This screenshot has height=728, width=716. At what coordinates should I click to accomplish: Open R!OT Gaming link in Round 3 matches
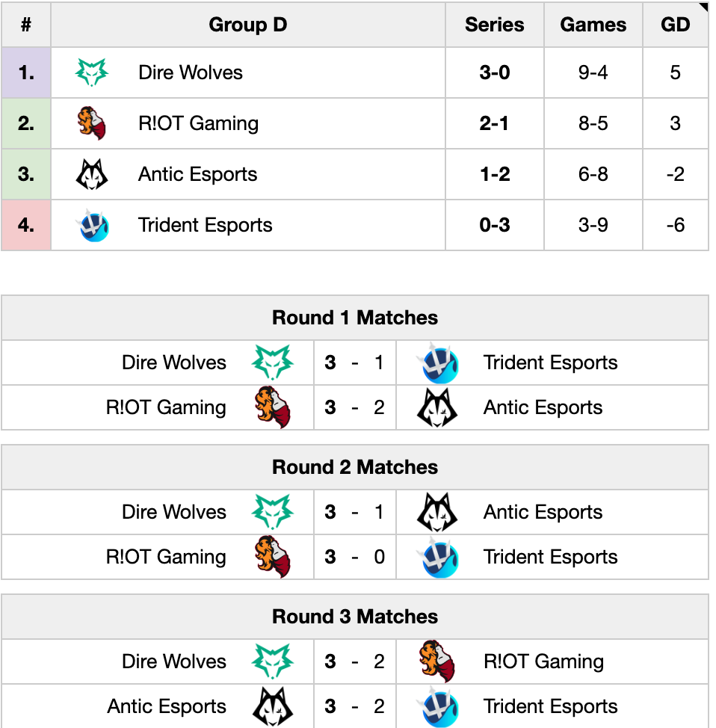click(x=544, y=661)
